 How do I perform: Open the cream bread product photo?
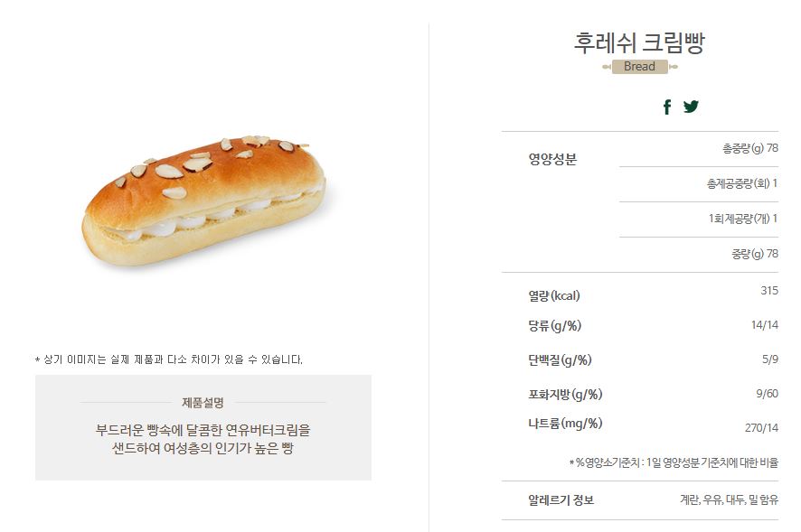pyautogui.click(x=203, y=201)
